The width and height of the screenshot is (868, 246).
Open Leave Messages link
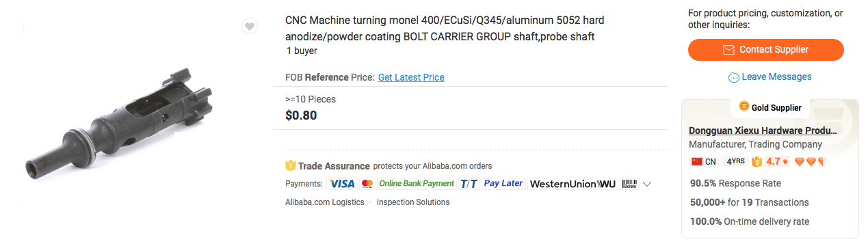pyautogui.click(x=770, y=77)
